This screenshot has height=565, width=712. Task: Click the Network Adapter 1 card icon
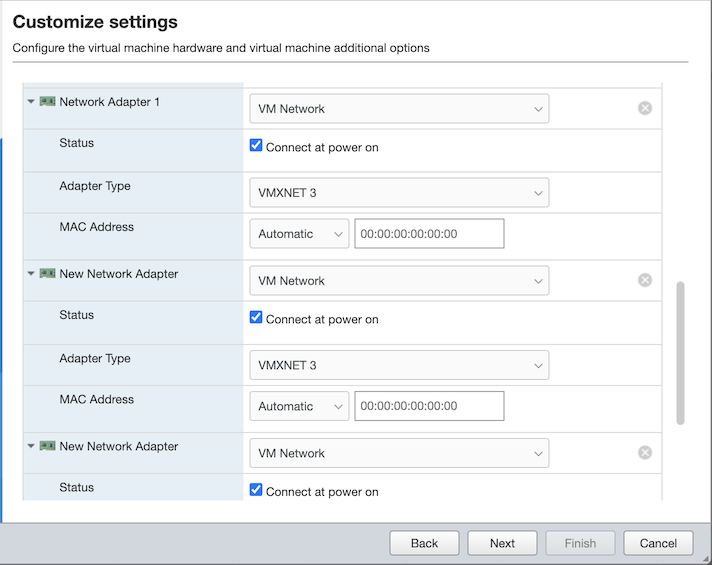pyautogui.click(x=47, y=102)
